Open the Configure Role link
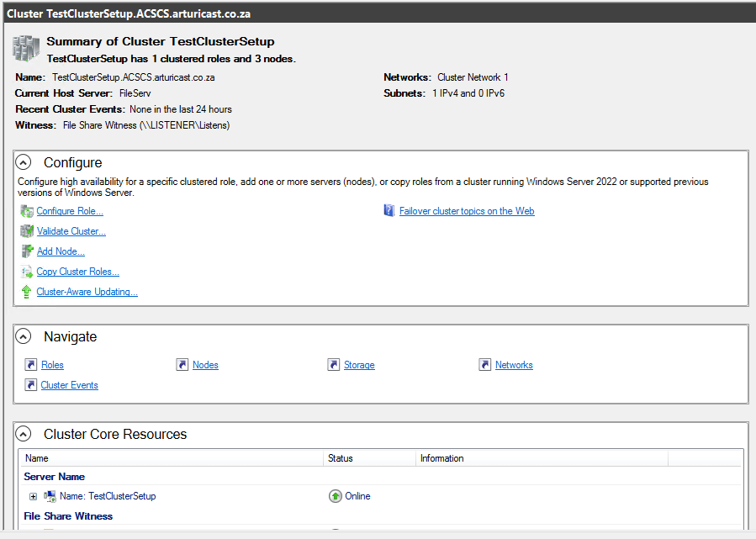 (70, 211)
